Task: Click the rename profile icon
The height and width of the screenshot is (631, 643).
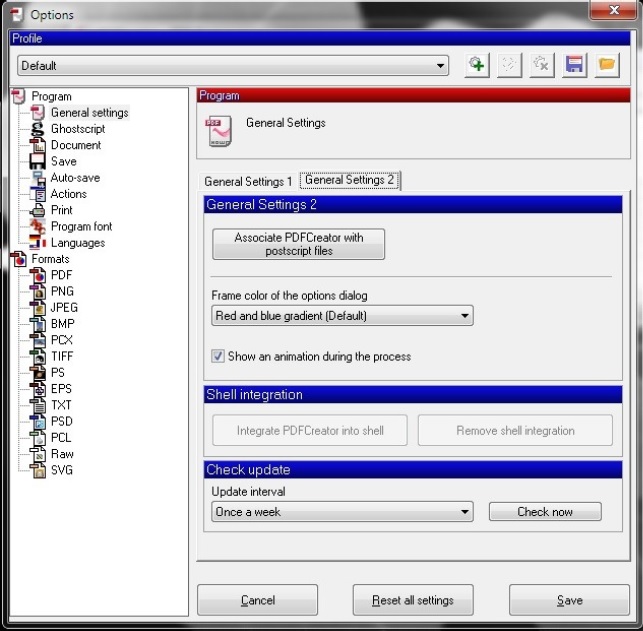Action: point(509,65)
